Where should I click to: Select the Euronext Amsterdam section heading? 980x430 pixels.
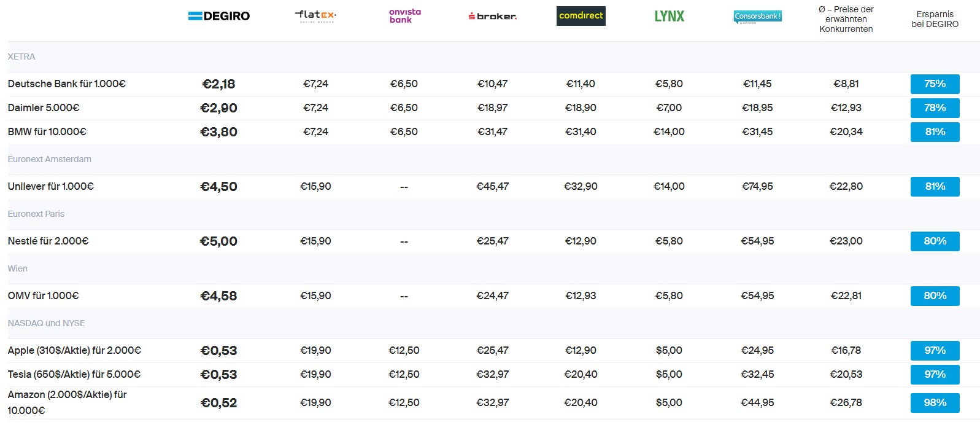pos(50,160)
